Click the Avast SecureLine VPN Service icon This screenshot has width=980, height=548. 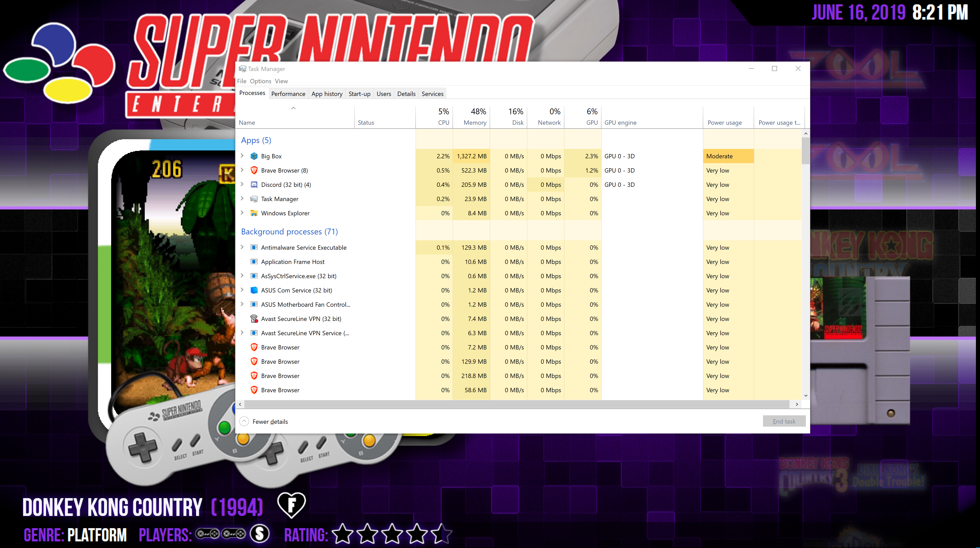(x=254, y=333)
